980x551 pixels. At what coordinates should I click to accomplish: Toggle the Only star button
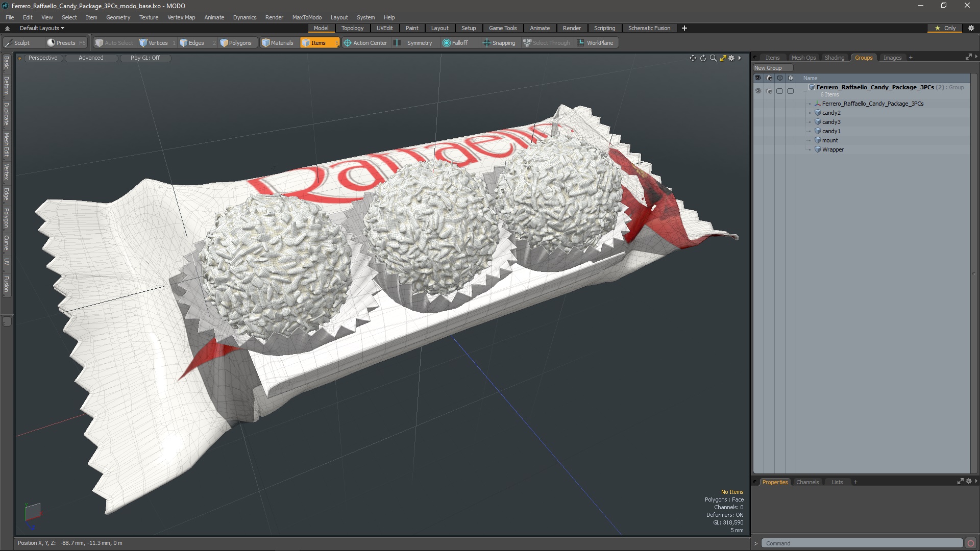pos(945,28)
